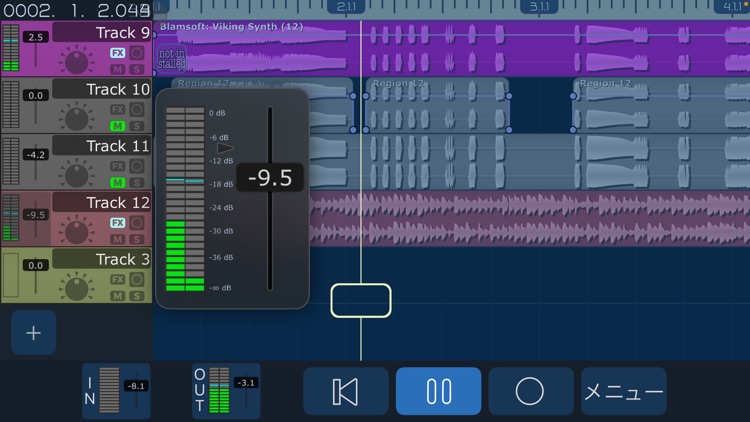Image resolution: width=750 pixels, height=422 pixels.
Task: Unmute Track 10 with the M button
Action: click(x=118, y=126)
